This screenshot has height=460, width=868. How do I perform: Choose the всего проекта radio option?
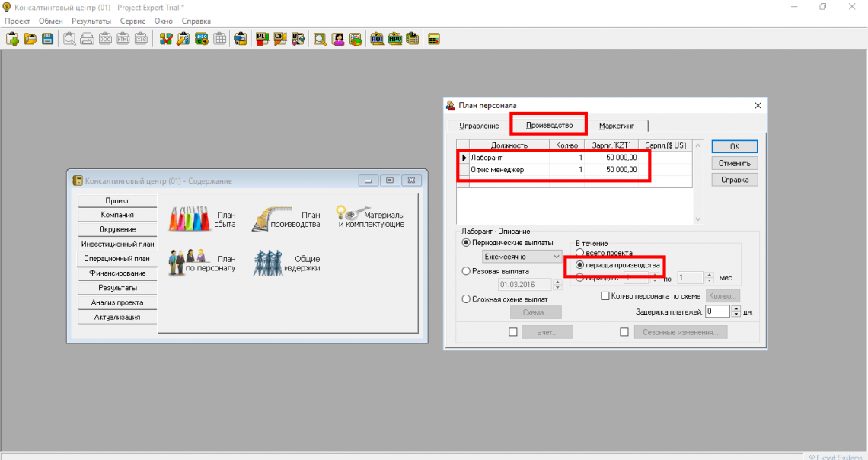(x=580, y=253)
